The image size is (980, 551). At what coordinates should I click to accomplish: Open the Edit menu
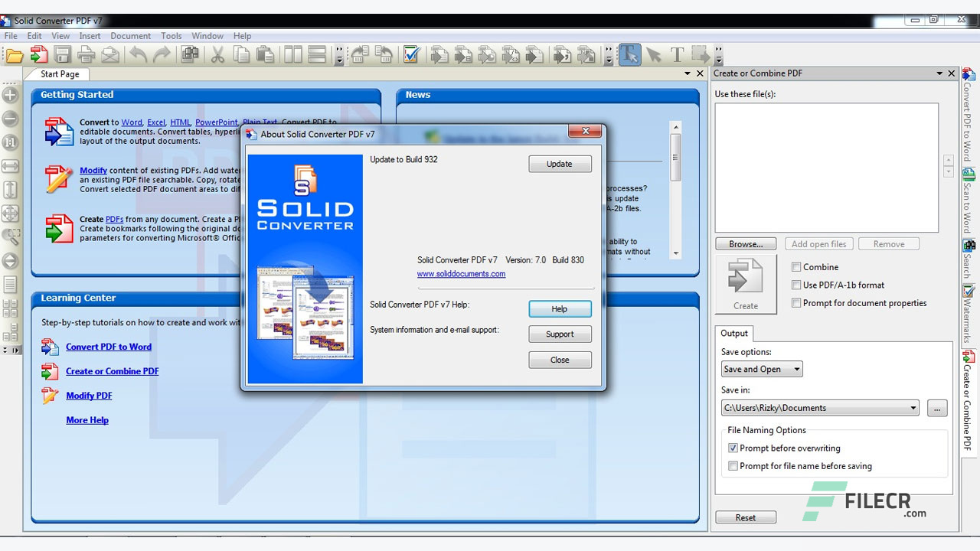coord(34,36)
